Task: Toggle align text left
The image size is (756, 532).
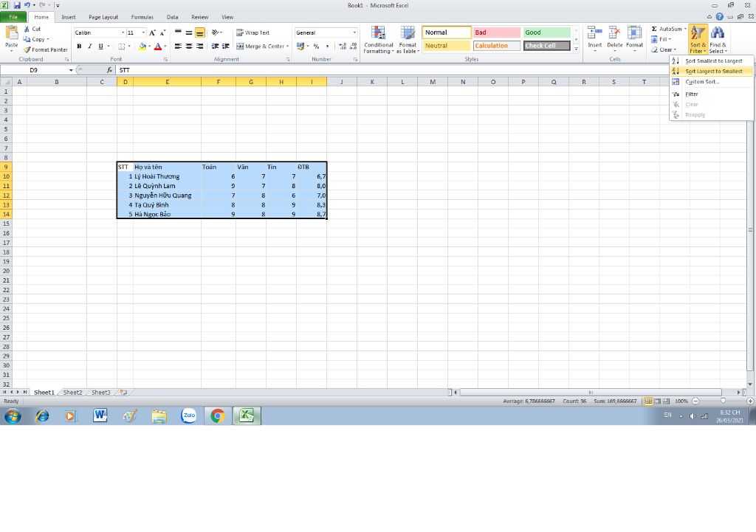Action: tap(179, 46)
